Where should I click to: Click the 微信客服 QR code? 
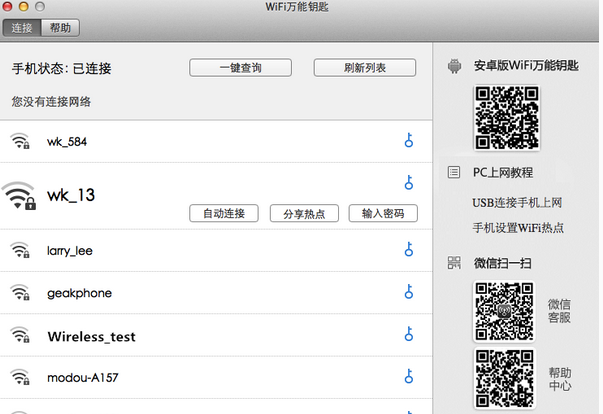tap(504, 311)
